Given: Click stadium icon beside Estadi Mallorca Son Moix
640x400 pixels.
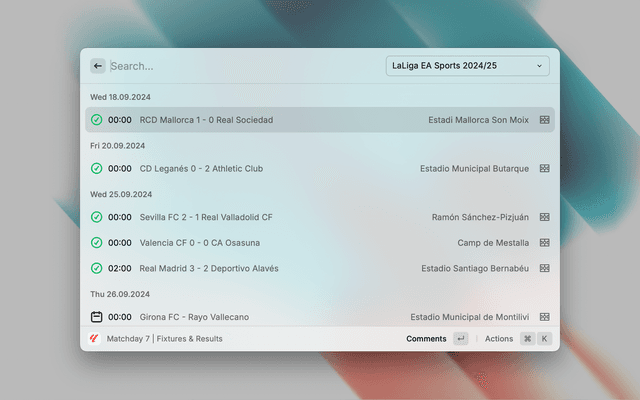Looking at the screenshot, I should 545,120.
